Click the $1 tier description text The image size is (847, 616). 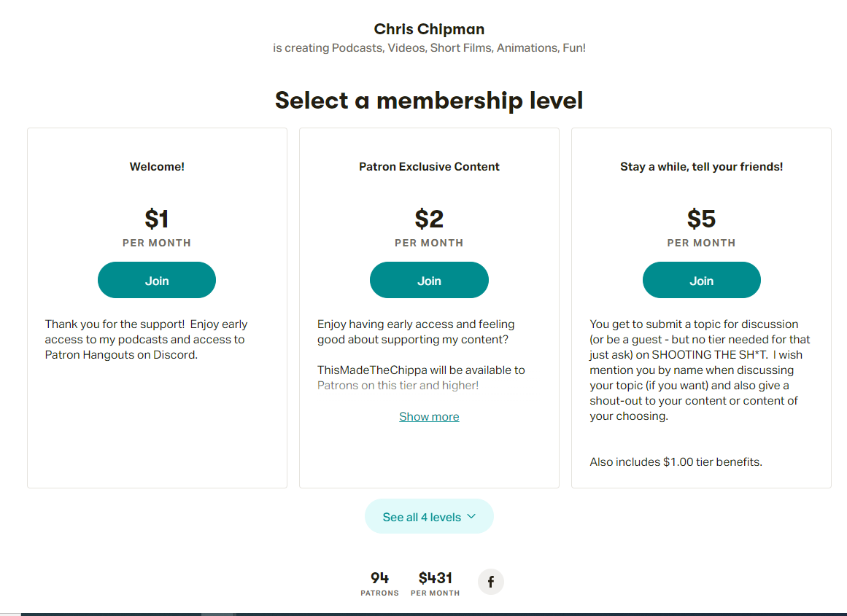(x=146, y=340)
